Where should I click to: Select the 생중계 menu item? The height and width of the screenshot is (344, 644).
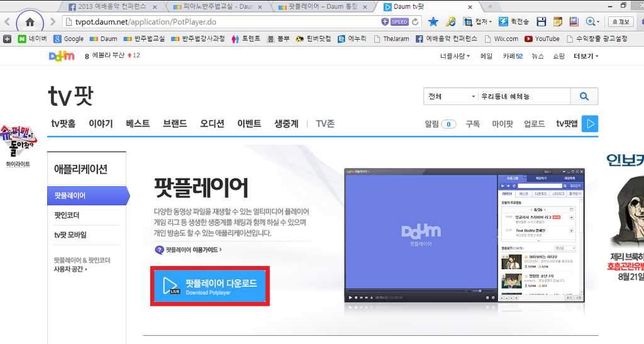pyautogui.click(x=286, y=123)
